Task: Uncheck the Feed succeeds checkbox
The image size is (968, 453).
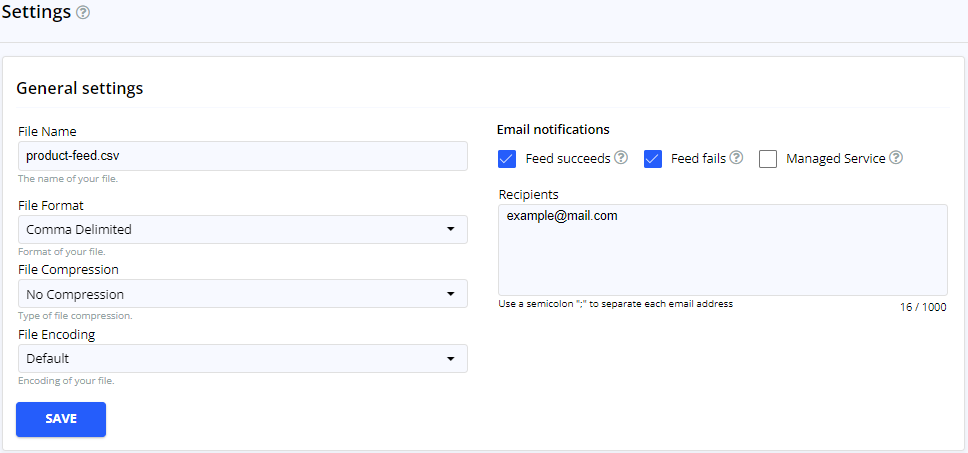Action: (507, 159)
